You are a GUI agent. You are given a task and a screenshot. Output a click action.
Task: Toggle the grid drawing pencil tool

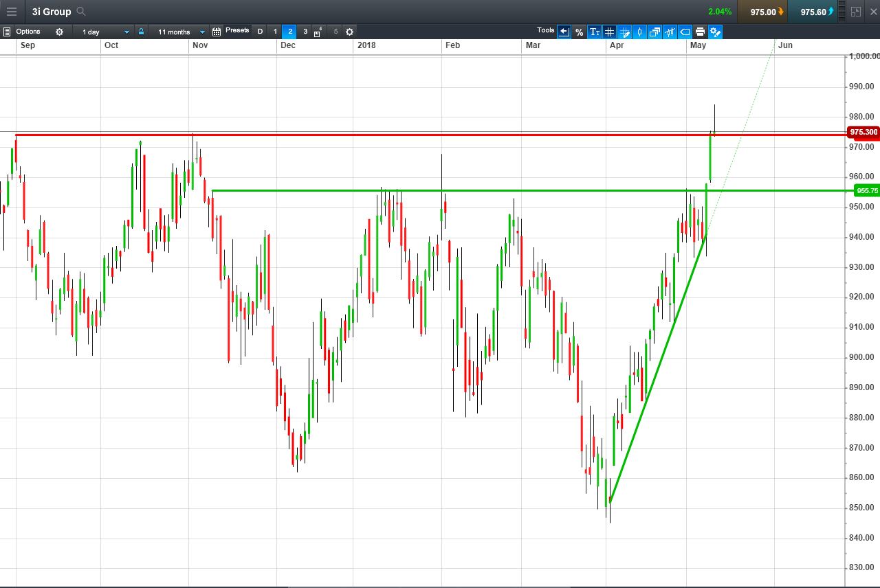(624, 32)
